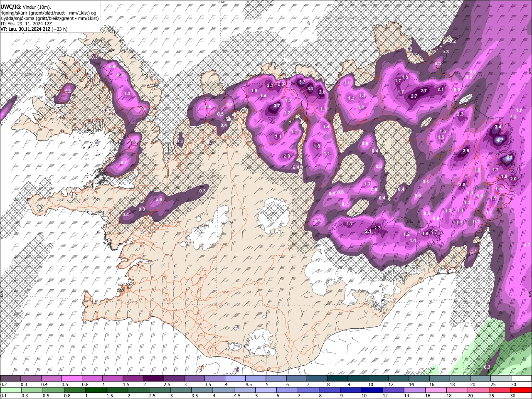Click 'VT: Lau. 30.11.2024 21Z (+33 h)' line
532x399 pixels.
tap(34, 29)
